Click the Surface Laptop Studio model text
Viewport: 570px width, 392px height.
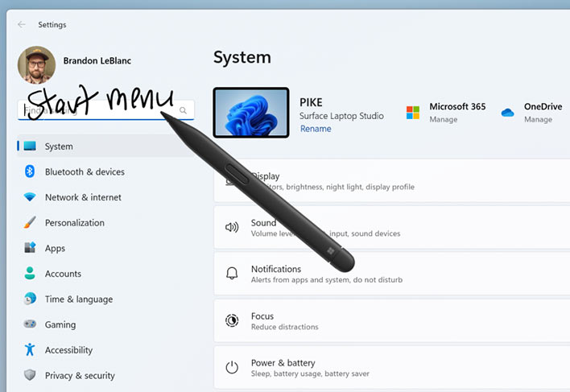(x=341, y=116)
